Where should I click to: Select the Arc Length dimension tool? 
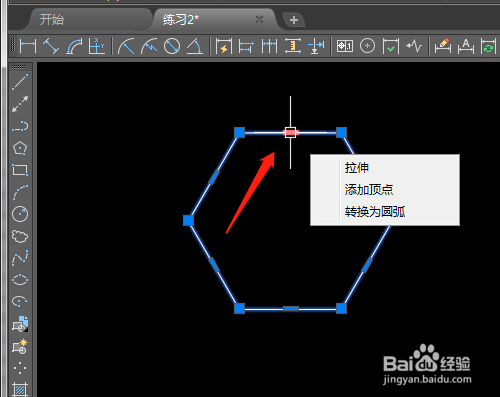tap(74, 46)
